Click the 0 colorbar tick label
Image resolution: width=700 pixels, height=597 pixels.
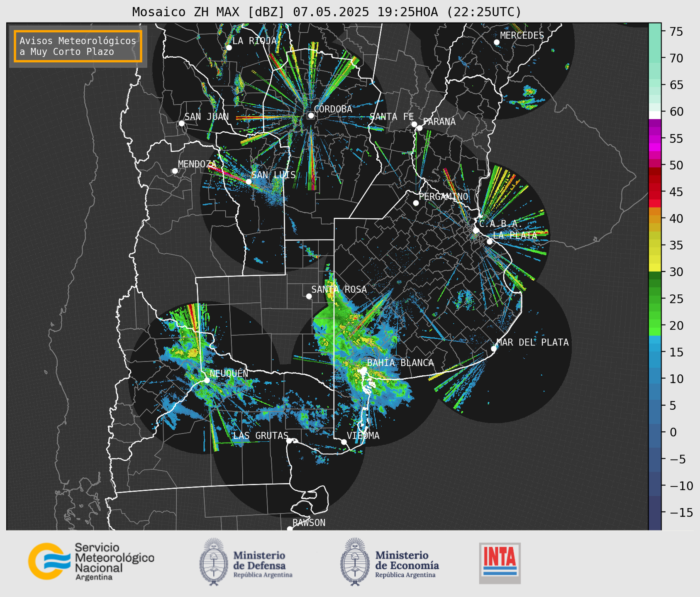coord(673,432)
